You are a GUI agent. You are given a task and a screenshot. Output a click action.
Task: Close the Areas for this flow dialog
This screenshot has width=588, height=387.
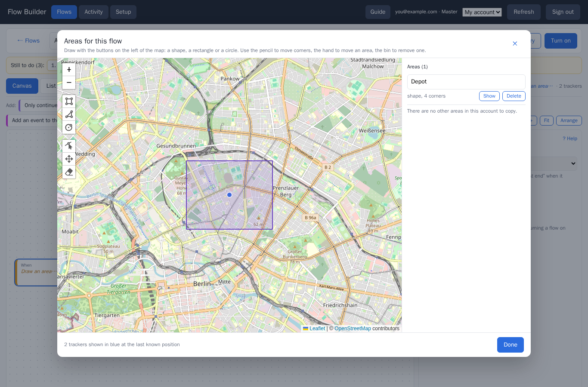[515, 43]
